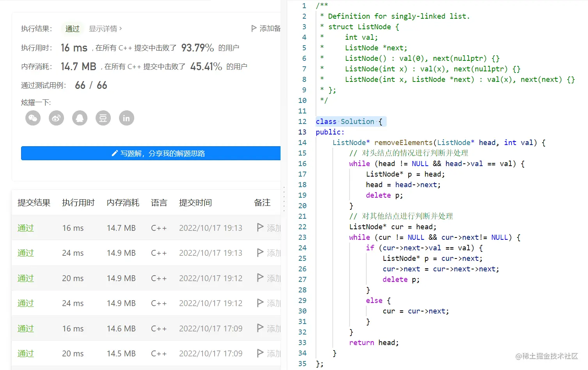
Task: Click 写题解 share solution button
Action: (x=151, y=153)
